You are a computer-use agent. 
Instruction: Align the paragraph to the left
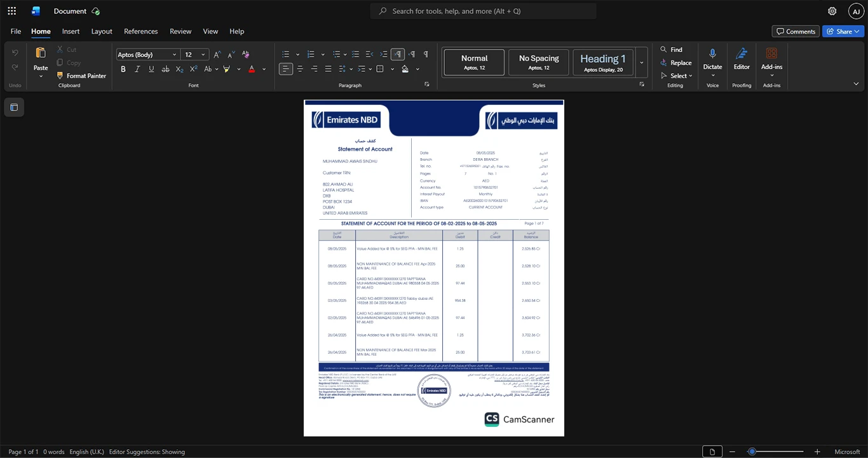[x=286, y=69]
